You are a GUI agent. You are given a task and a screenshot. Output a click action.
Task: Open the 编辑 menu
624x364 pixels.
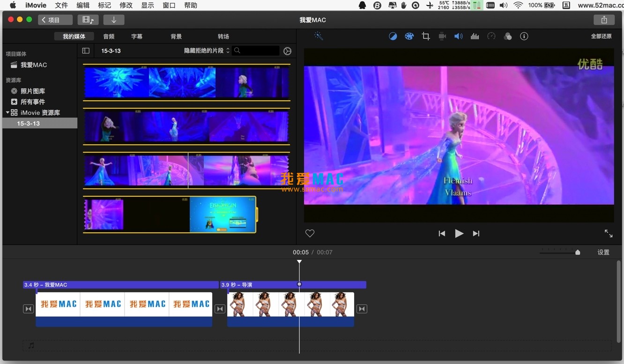83,5
